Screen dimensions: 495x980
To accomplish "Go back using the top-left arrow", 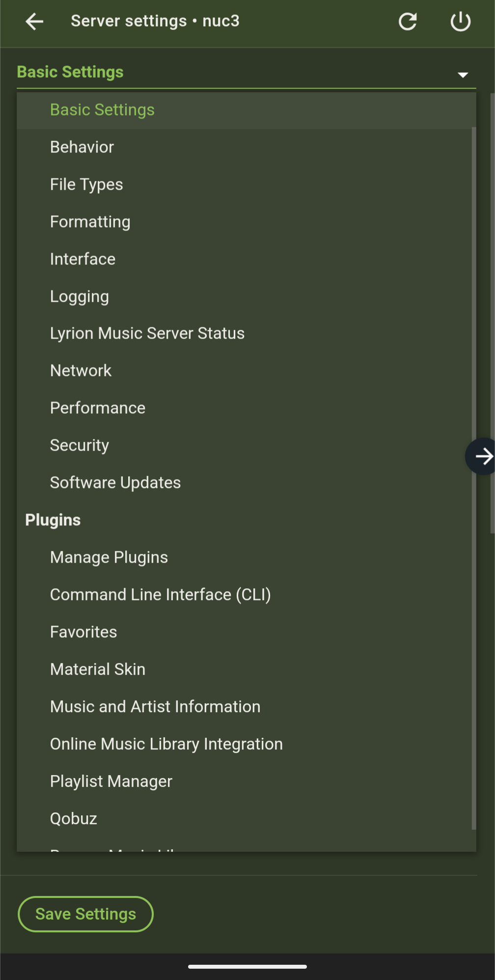I will click(34, 21).
